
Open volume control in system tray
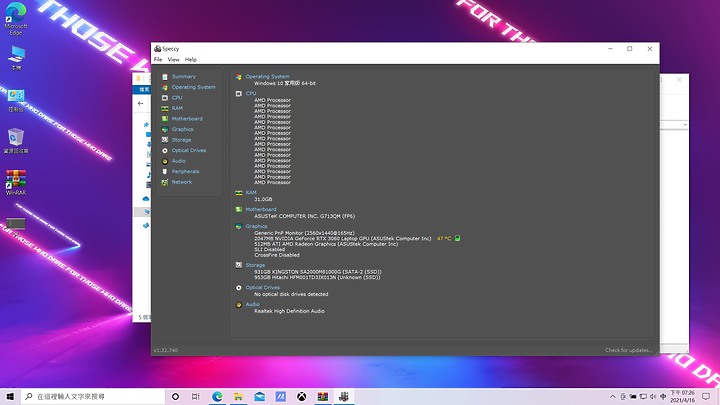click(653, 396)
